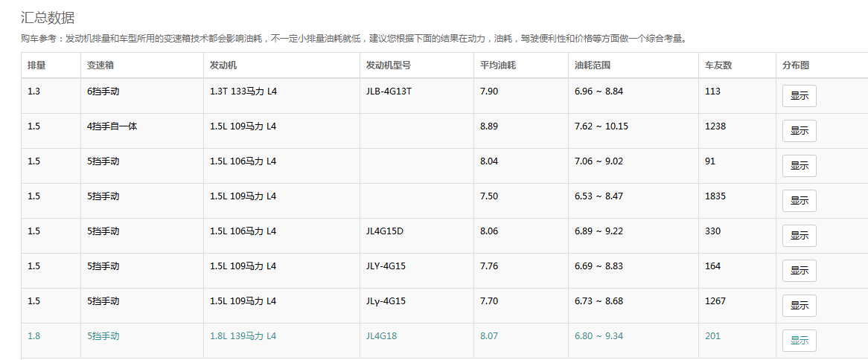Click fuel range 6.89 ~ 9.22
The width and height of the screenshot is (868, 360).
[x=599, y=231]
